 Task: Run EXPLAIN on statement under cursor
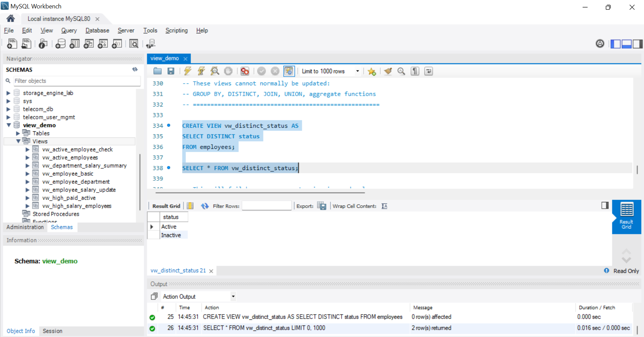coord(215,71)
